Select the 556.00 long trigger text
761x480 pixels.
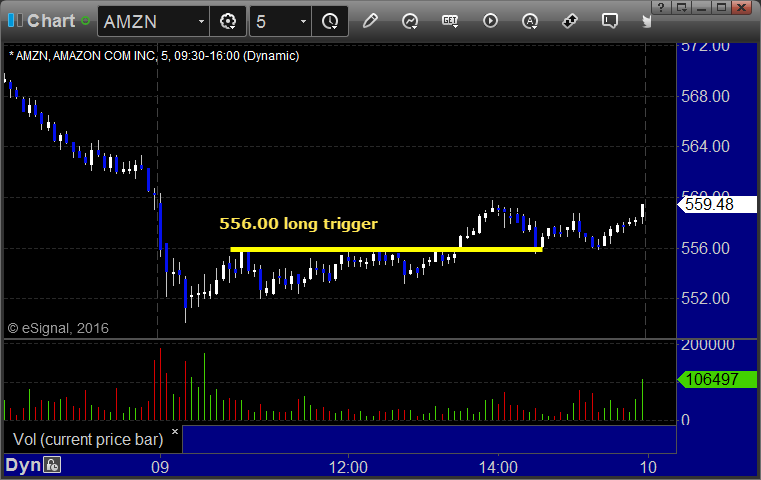[x=298, y=223]
